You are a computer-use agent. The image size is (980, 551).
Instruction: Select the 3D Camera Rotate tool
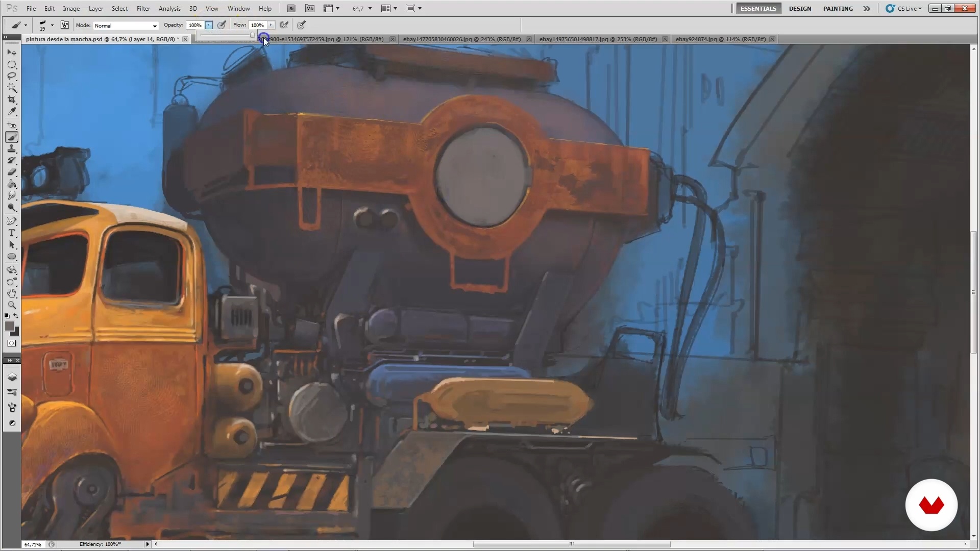click(x=12, y=282)
